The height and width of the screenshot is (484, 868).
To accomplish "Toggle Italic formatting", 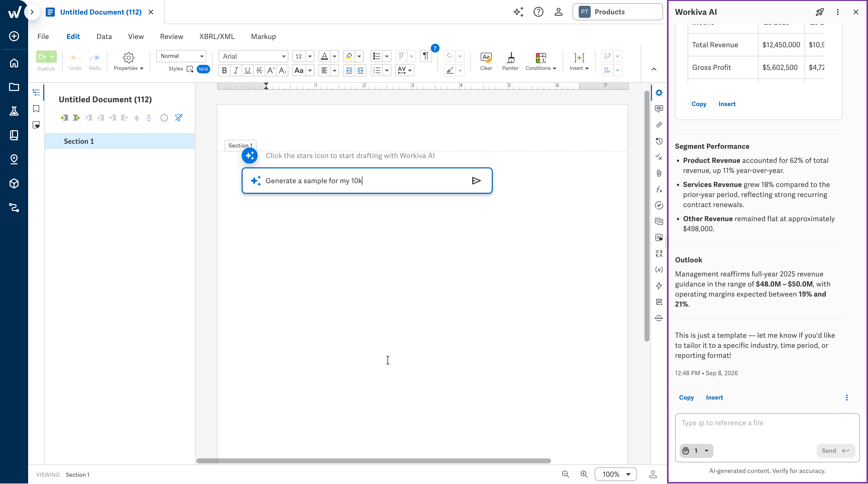I will [x=236, y=70].
